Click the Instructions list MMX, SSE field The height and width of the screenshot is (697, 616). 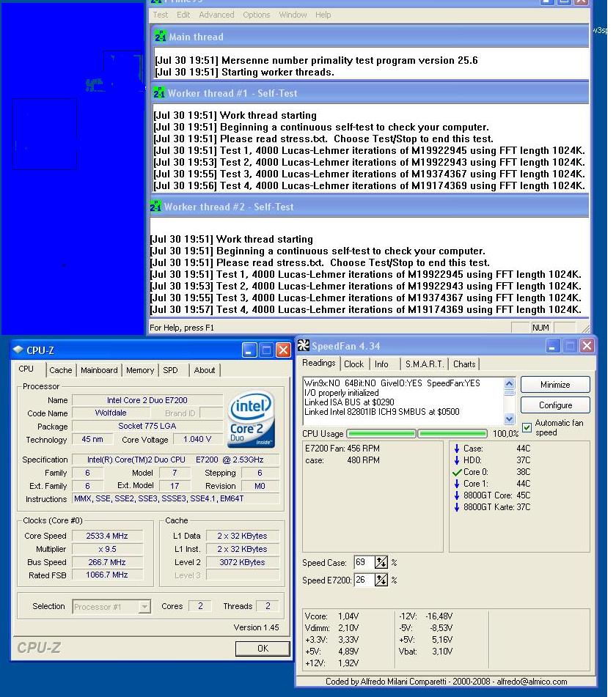click(x=176, y=498)
